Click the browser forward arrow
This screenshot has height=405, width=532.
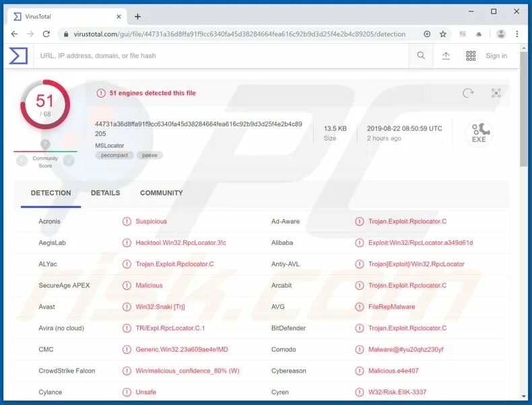(30, 34)
